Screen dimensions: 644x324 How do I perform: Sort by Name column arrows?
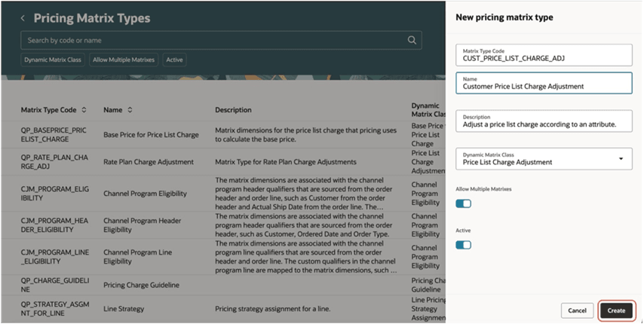click(x=130, y=110)
